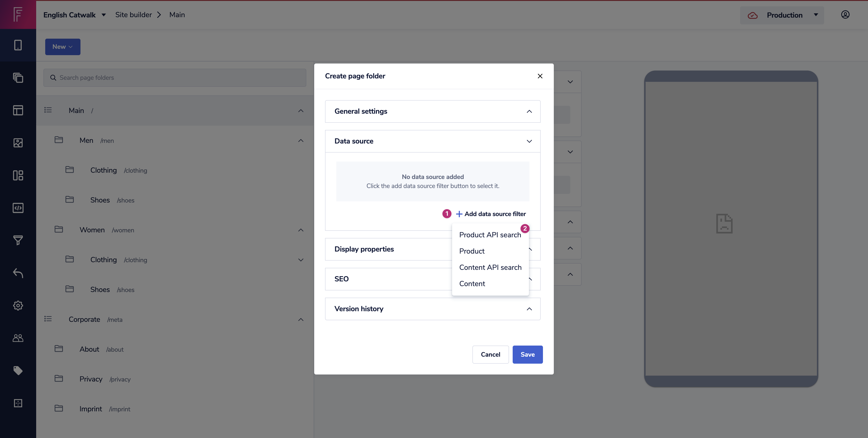Select Product API search option
868x438 pixels.
pyautogui.click(x=490, y=235)
